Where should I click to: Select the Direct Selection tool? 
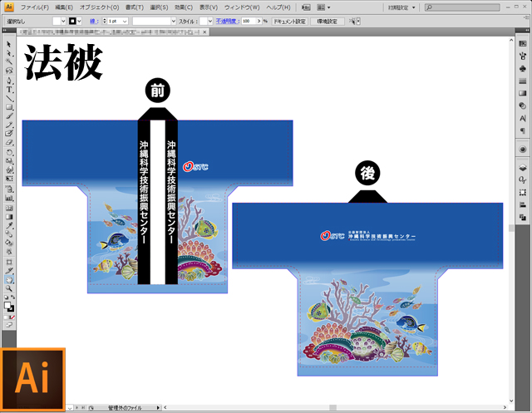[9, 53]
